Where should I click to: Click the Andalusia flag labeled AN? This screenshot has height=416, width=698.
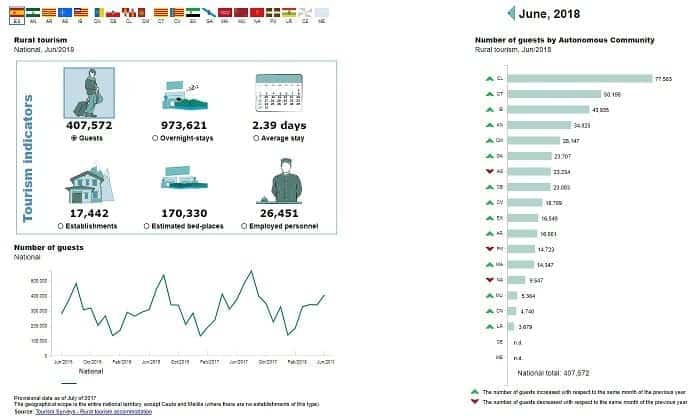click(x=34, y=13)
